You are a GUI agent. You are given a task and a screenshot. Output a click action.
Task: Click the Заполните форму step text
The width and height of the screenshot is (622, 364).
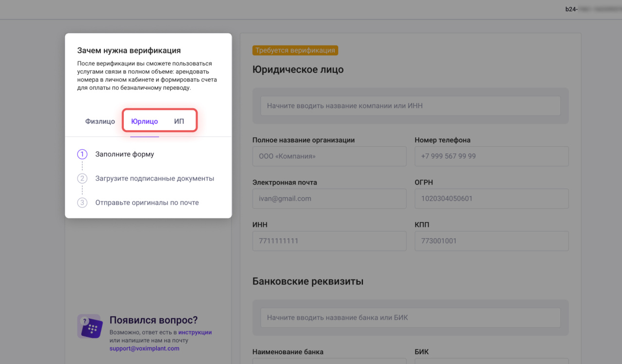(x=124, y=154)
